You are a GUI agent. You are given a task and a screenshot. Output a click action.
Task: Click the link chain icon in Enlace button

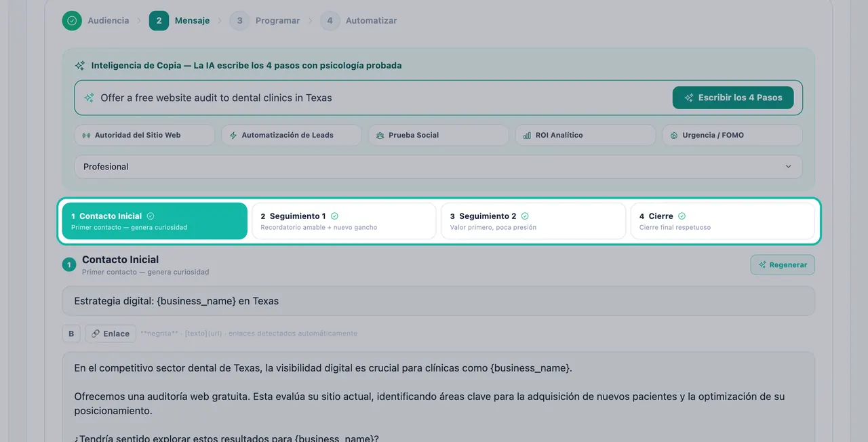(96, 334)
